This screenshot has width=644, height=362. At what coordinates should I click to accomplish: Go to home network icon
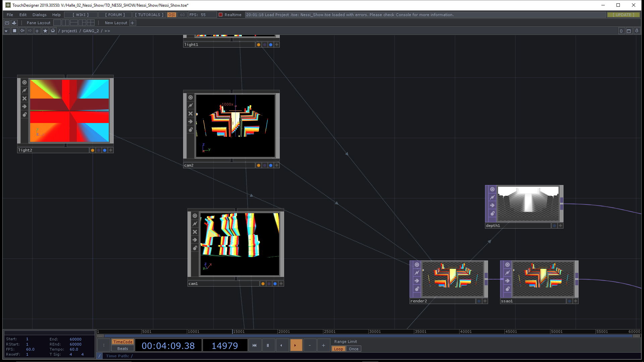point(53,31)
